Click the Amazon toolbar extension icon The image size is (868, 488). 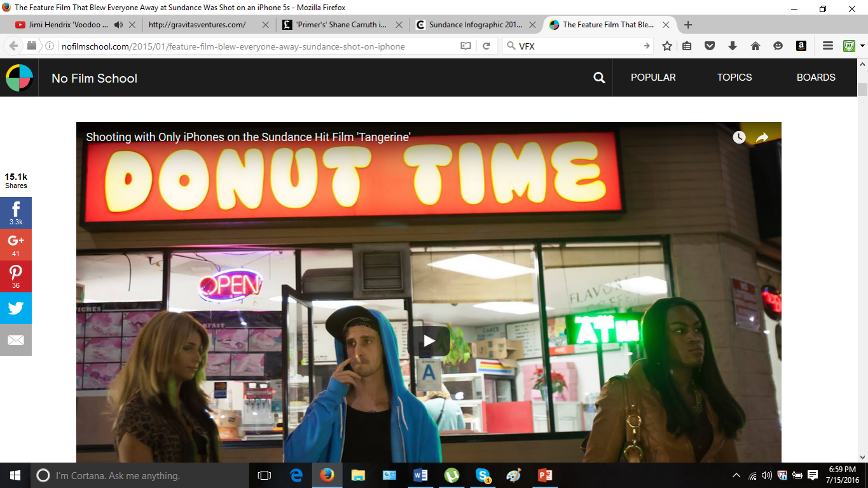[801, 46]
